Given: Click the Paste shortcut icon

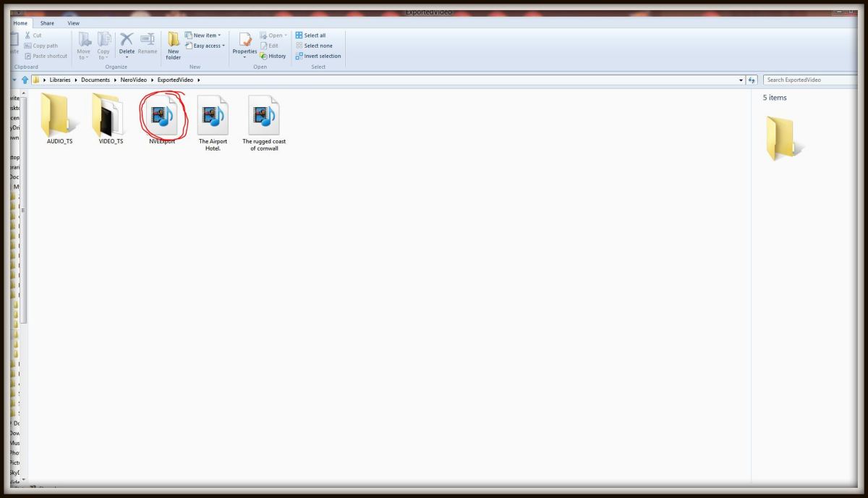Looking at the screenshot, I should click(29, 56).
